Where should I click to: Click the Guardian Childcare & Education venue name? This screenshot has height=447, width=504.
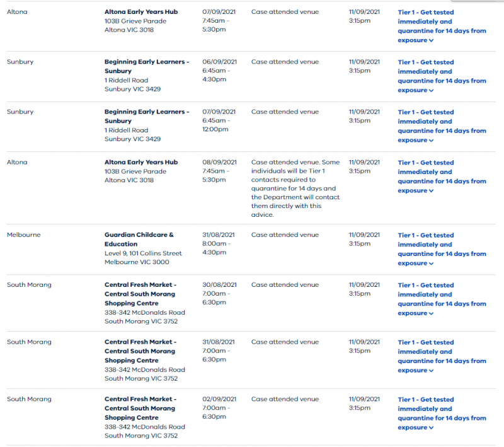(139, 239)
